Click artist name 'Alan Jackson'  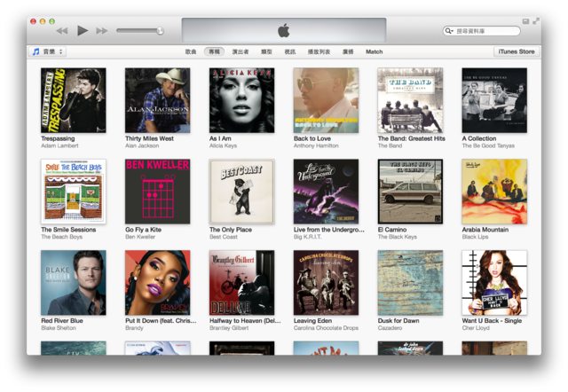tap(142, 145)
